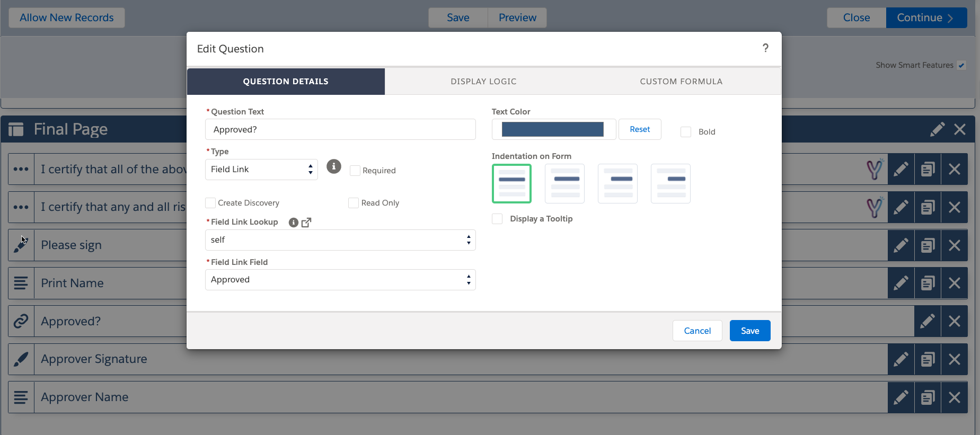Click the logic branch icon on second certify row
This screenshot has width=980, height=435.
pyautogui.click(x=875, y=207)
